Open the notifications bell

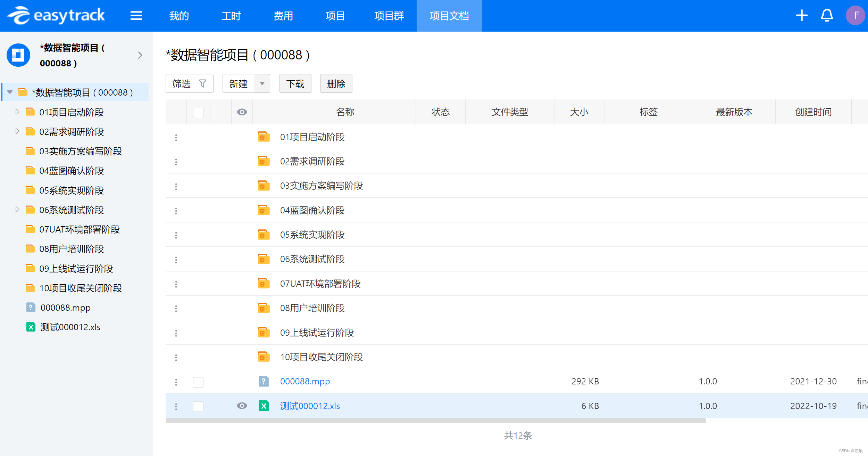point(827,16)
